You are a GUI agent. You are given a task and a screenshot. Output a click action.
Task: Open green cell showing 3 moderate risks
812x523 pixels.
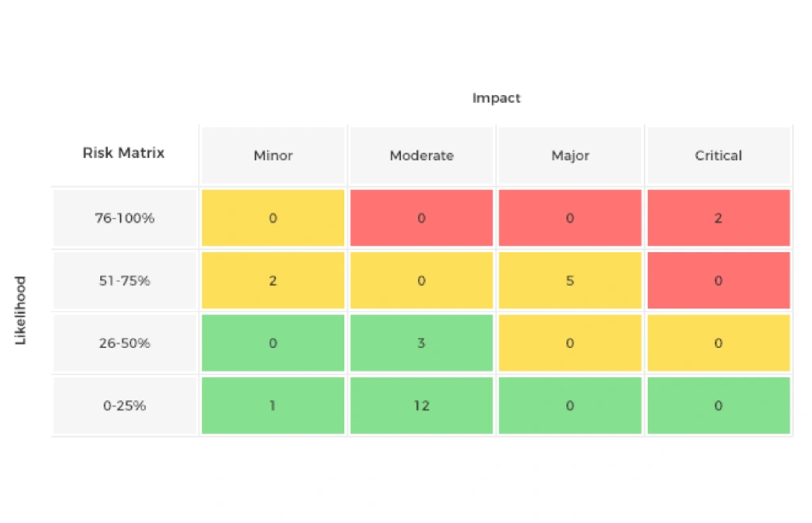(421, 343)
